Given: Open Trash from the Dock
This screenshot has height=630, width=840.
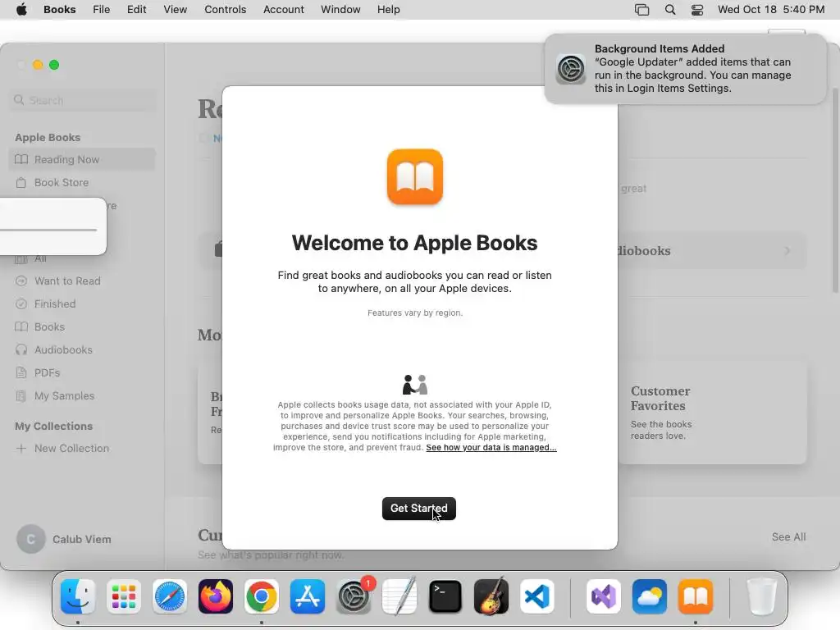Looking at the screenshot, I should tap(761, 596).
